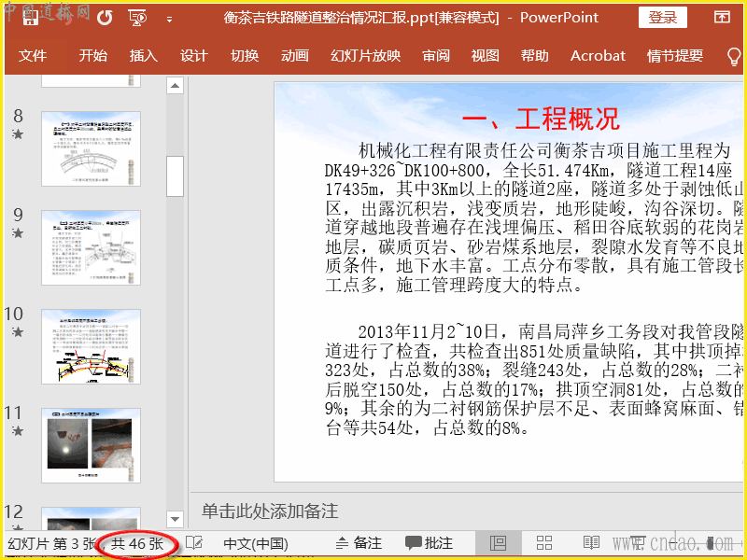Open the 切换 transitions tab
The height and width of the screenshot is (560, 747).
pyautogui.click(x=245, y=56)
